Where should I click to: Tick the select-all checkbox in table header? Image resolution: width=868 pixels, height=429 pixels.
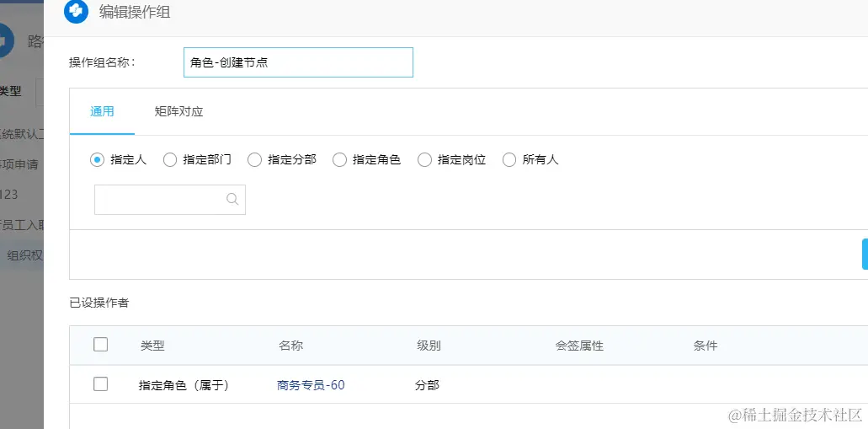pyautogui.click(x=101, y=345)
